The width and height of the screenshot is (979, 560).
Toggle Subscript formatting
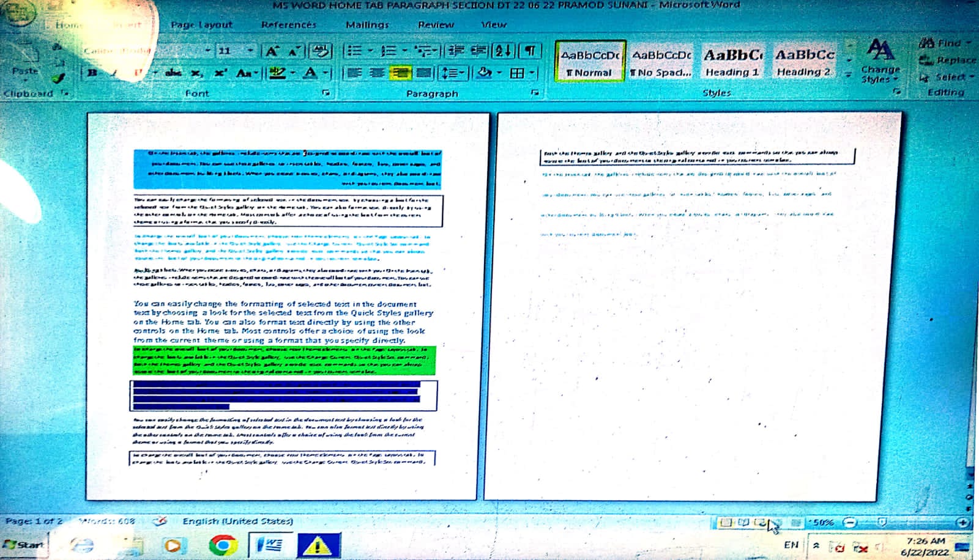196,73
